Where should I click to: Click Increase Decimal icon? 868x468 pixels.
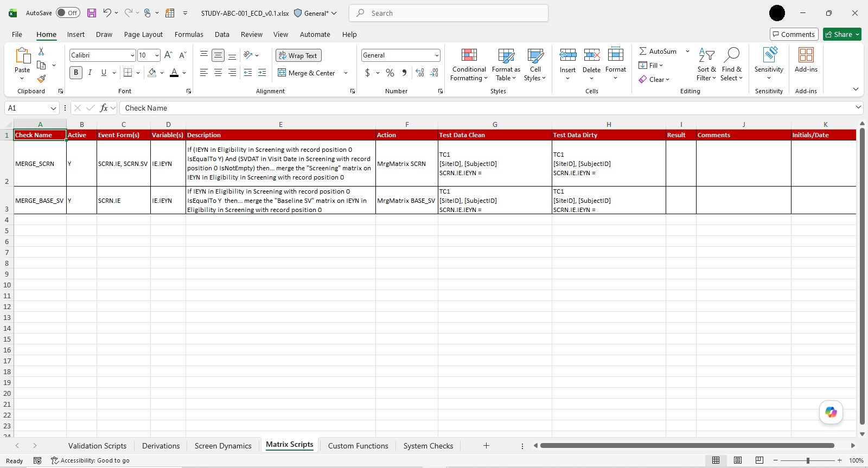[420, 73]
